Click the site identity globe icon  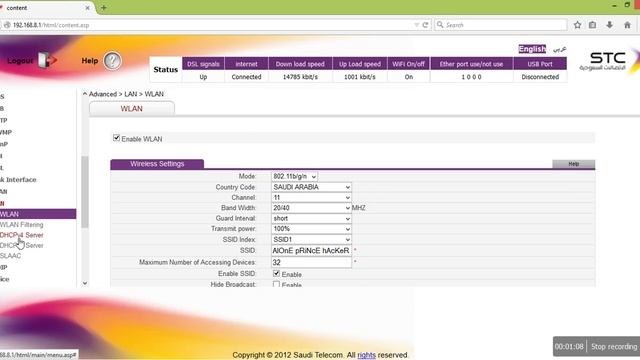point(7,25)
